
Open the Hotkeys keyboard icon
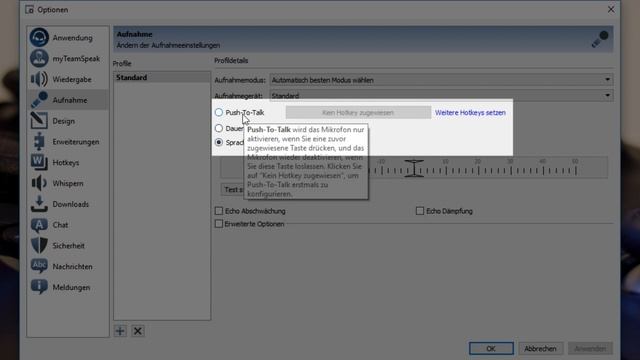(39, 162)
